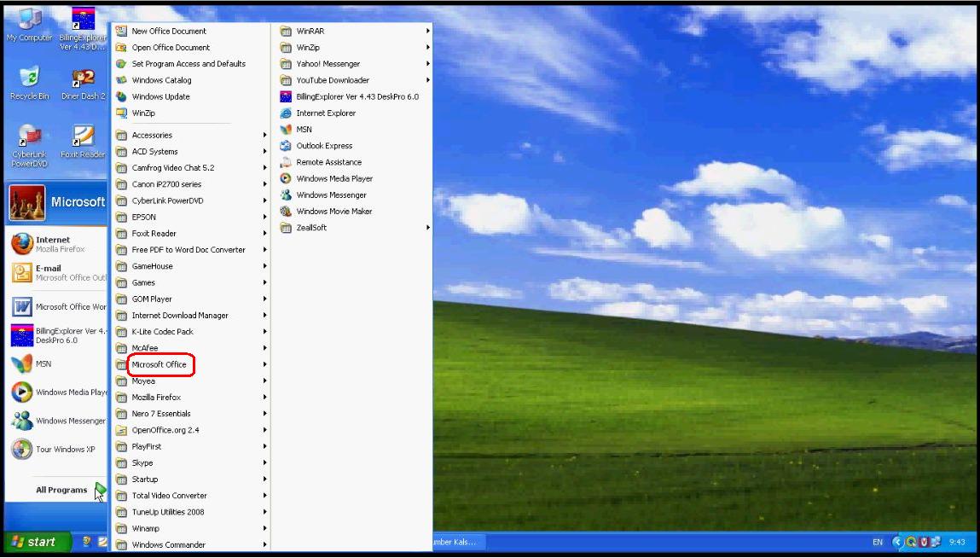Expand the Microsoft Office folder
The height and width of the screenshot is (558, 980).
click(191, 364)
